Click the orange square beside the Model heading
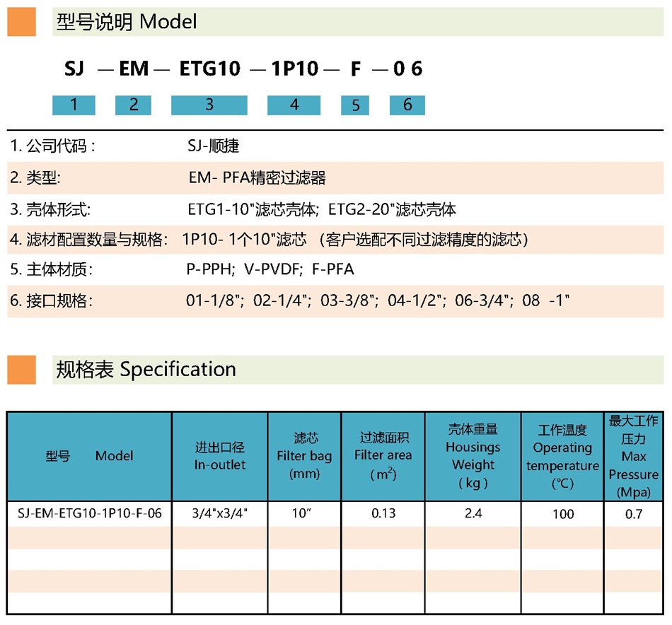Screen dimensions: 672x625 (x=21, y=22)
